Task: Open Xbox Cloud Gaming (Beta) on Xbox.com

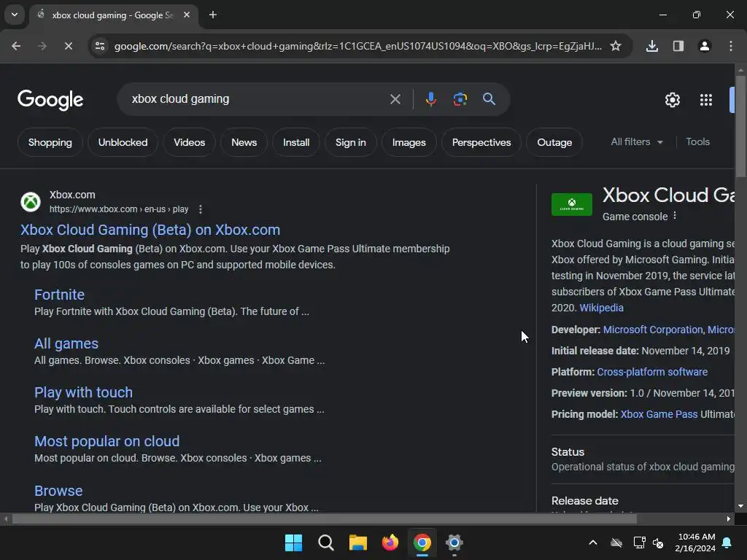Action: pyautogui.click(x=150, y=230)
